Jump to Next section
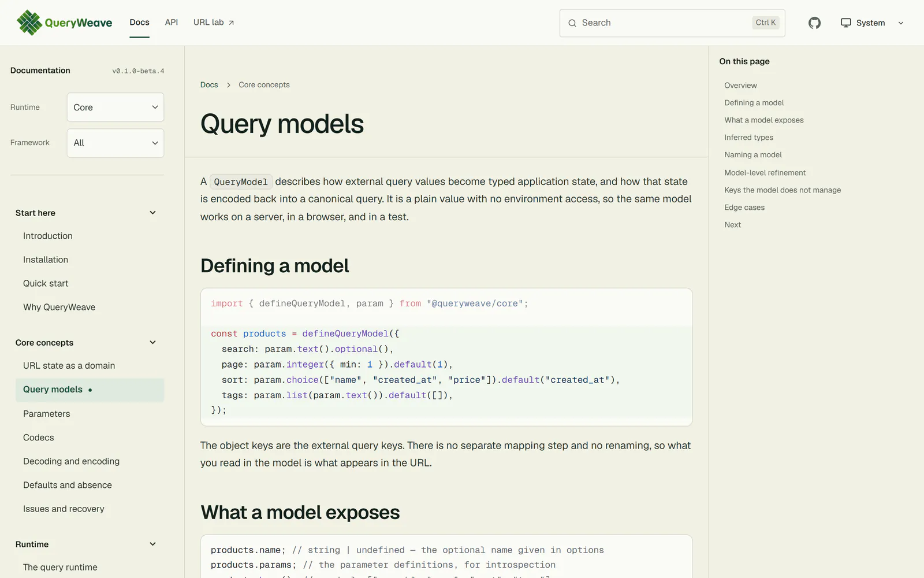 (733, 224)
